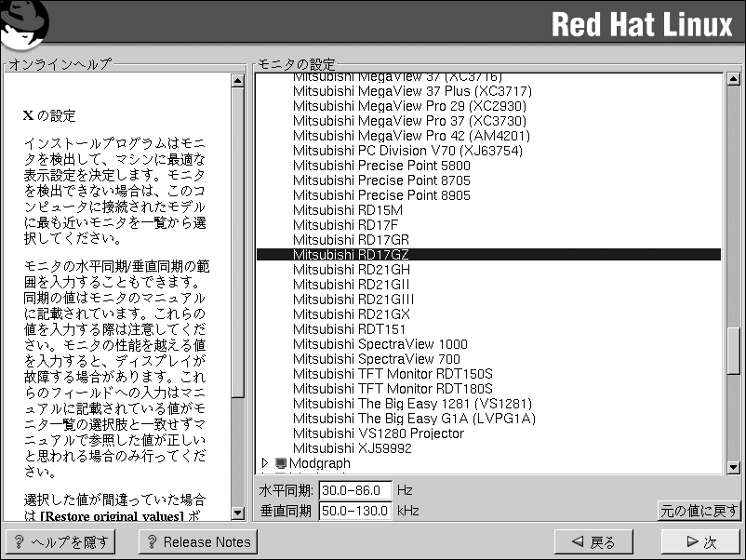Click the 元の値に戻す restore button
This screenshot has height=560, width=746.
tap(699, 511)
